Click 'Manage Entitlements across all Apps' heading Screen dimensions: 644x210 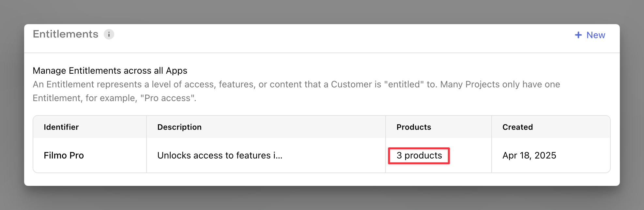tap(110, 71)
